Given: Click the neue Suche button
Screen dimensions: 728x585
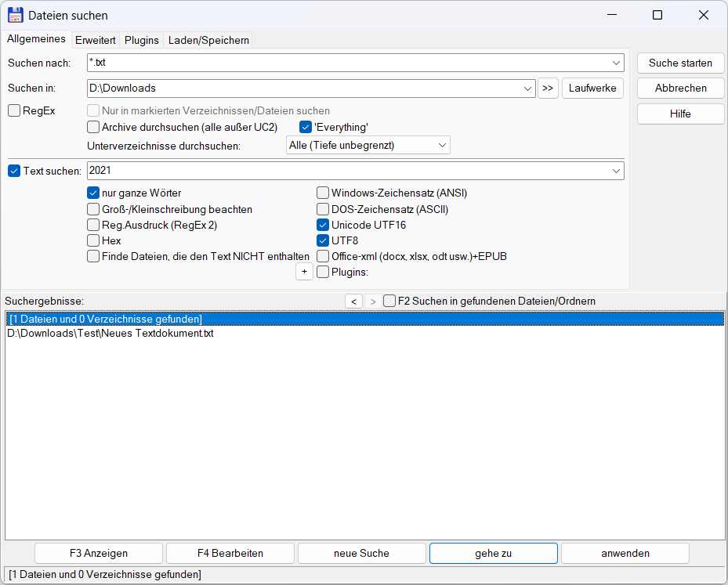Looking at the screenshot, I should pyautogui.click(x=362, y=554).
